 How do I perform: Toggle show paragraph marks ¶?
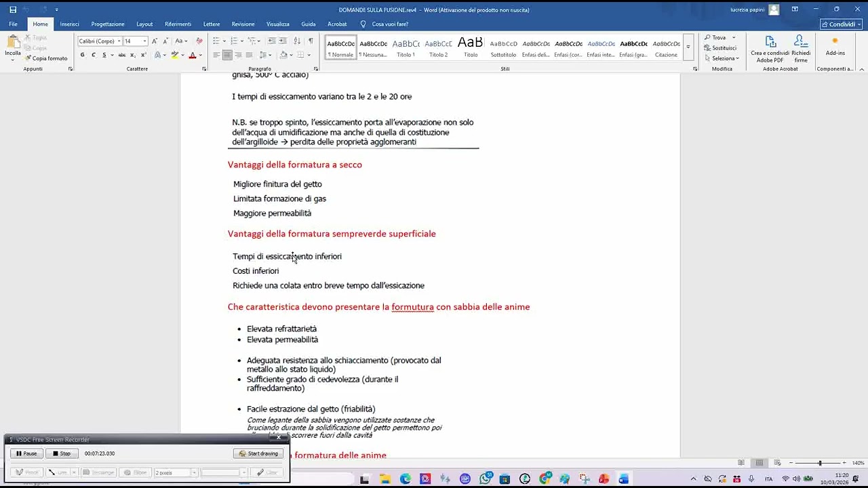click(x=311, y=41)
